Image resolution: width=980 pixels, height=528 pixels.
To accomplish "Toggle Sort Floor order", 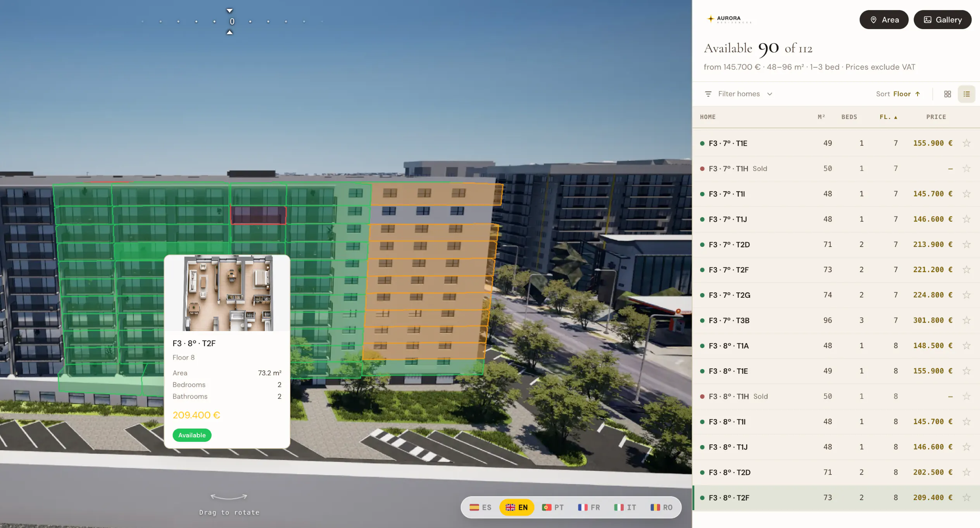I will (x=898, y=94).
